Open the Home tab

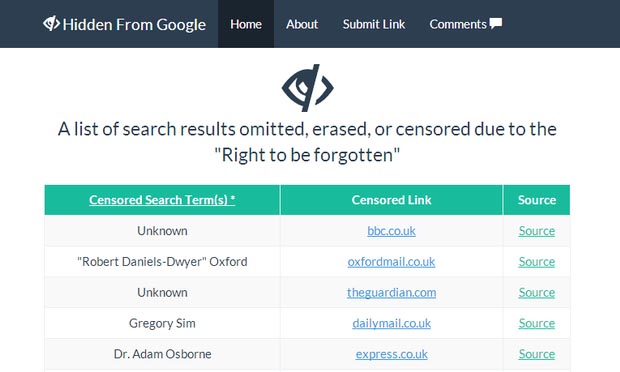246,24
